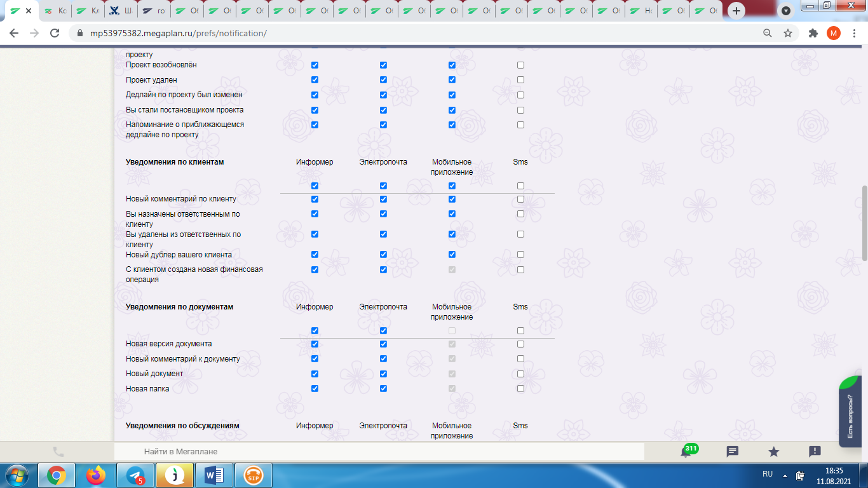Uncheck Электропочта for 'Новый дублер вашего клиента'
The image size is (868, 488).
tap(383, 255)
